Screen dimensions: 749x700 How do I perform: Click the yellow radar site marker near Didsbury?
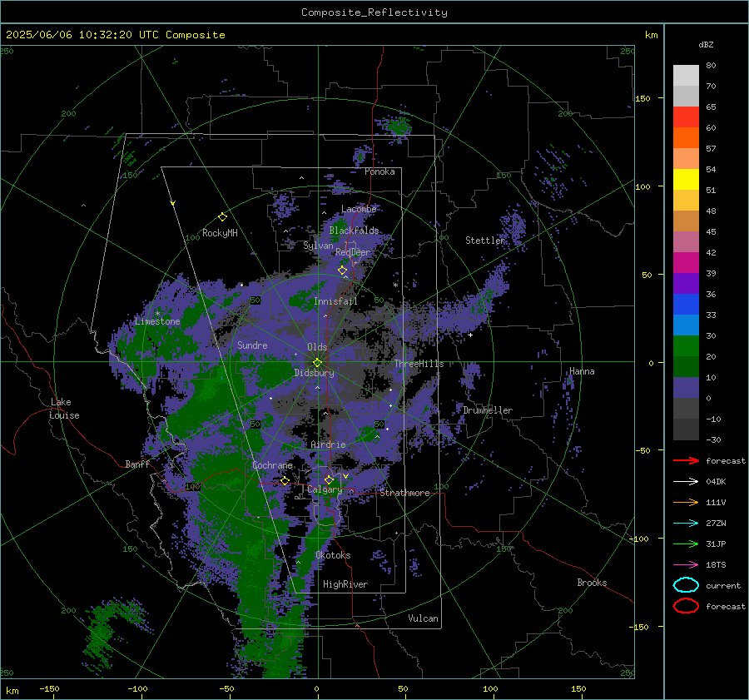click(x=317, y=363)
